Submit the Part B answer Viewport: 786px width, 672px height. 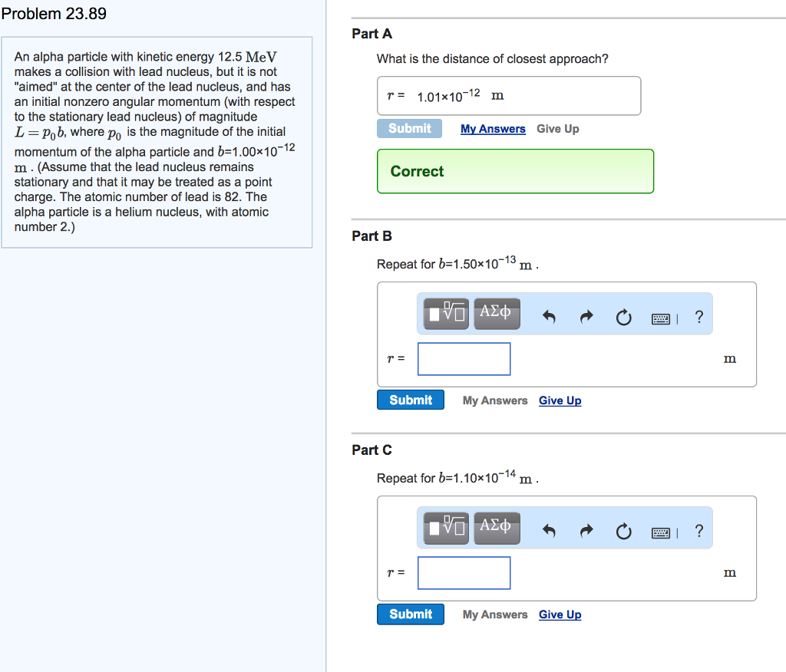pyautogui.click(x=411, y=400)
